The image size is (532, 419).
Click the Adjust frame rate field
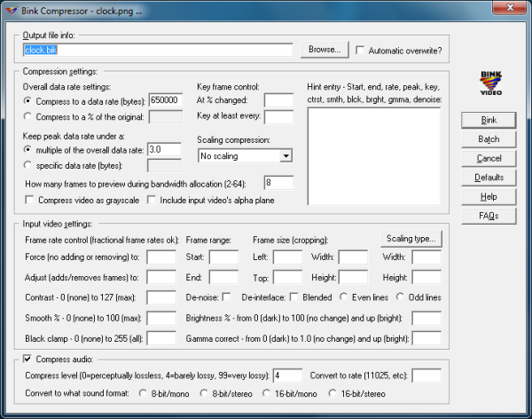161,277
